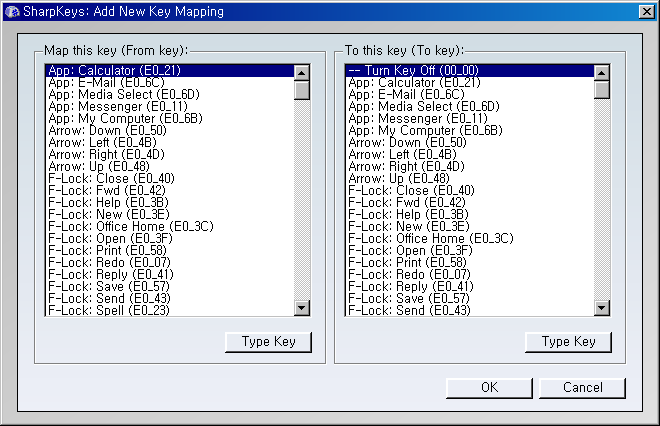This screenshot has width=660, height=426.
Task: Click Type Key under From key list
Action: click(269, 342)
